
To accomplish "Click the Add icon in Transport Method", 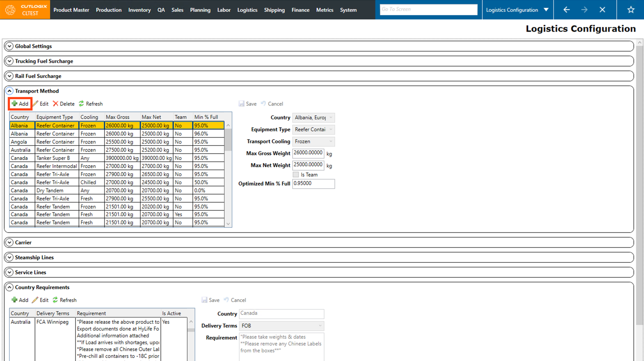I will tap(15, 104).
